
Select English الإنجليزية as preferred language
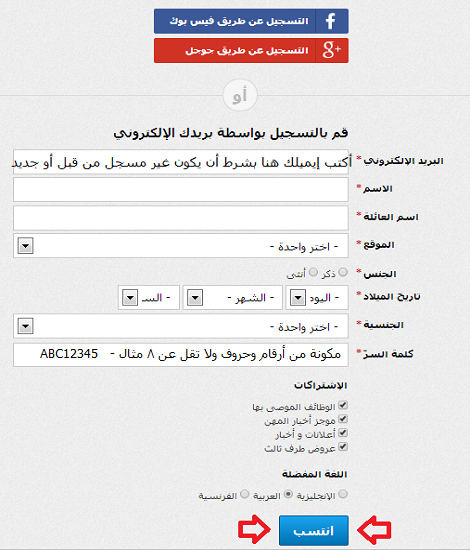pos(343,494)
